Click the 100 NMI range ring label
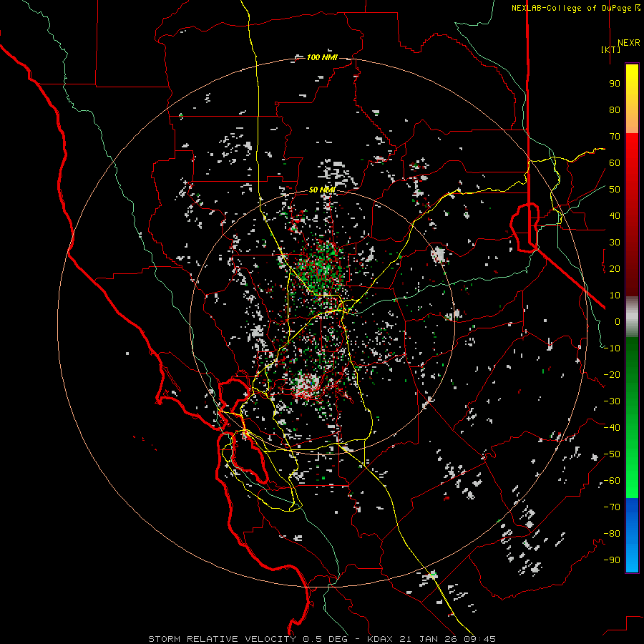This screenshot has width=644, height=644. click(322, 57)
